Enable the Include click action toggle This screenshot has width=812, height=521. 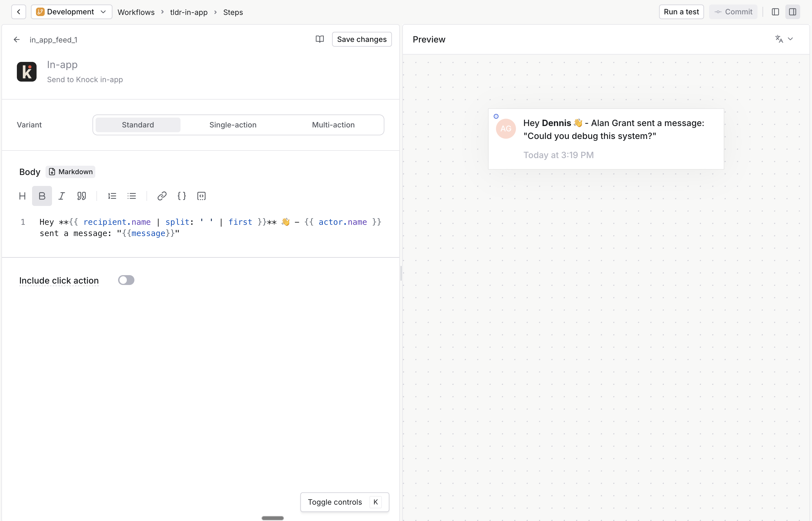coord(127,280)
